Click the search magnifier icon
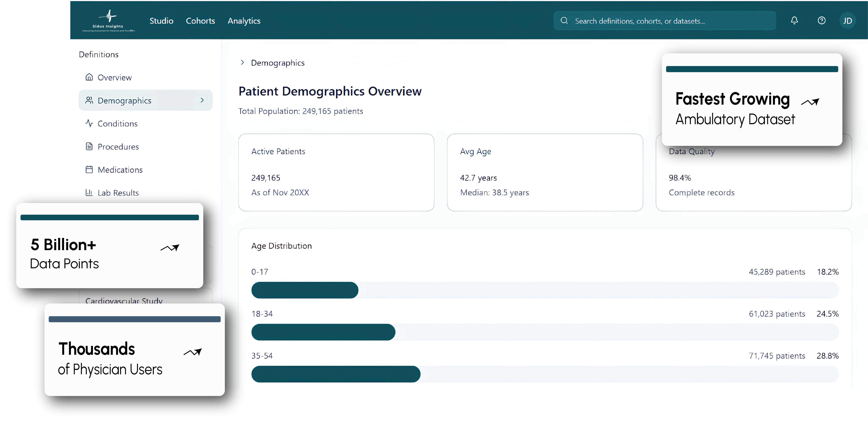The image size is (868, 422). coord(564,21)
